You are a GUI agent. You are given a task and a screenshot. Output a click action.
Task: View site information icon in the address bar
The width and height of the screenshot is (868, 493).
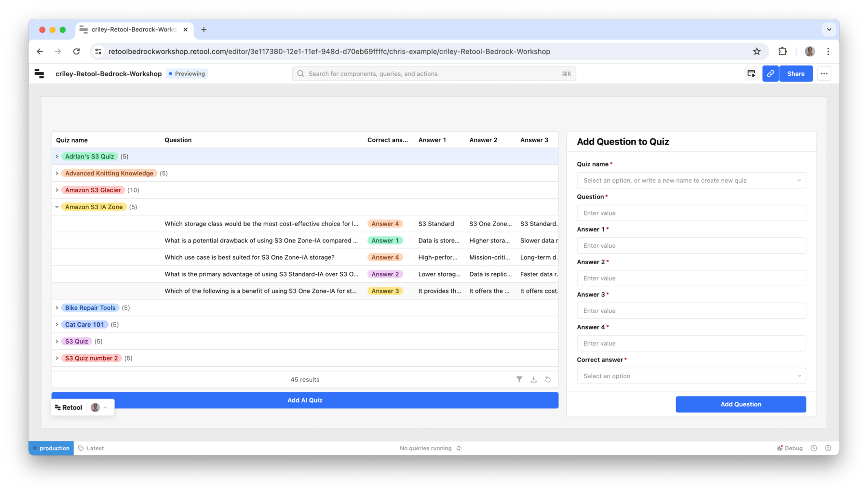click(98, 52)
